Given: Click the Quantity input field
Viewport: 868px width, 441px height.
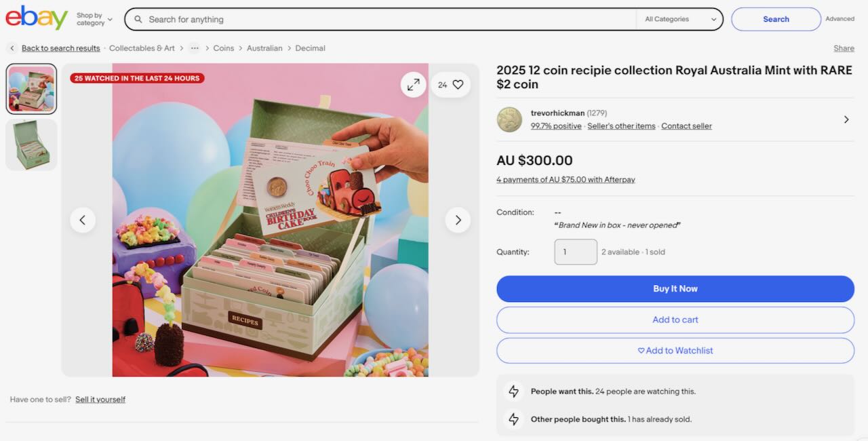Looking at the screenshot, I should pos(575,252).
